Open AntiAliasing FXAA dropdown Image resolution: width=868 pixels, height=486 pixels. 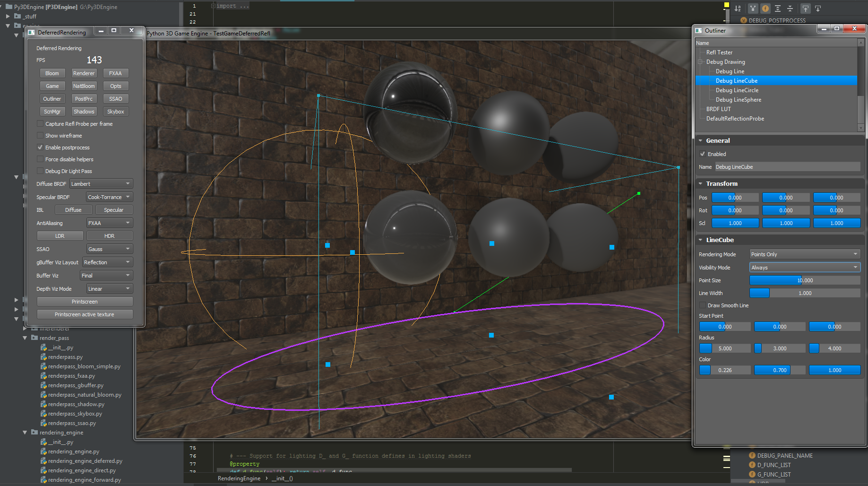click(x=109, y=223)
